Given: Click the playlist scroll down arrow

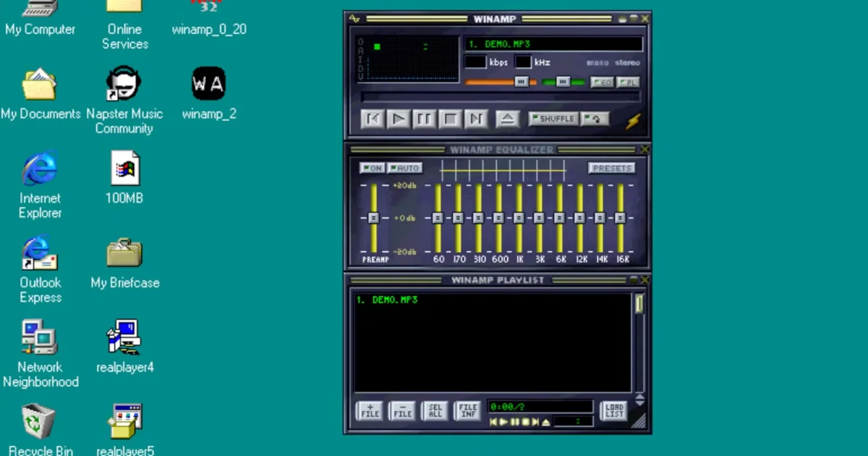Looking at the screenshot, I should click(639, 402).
